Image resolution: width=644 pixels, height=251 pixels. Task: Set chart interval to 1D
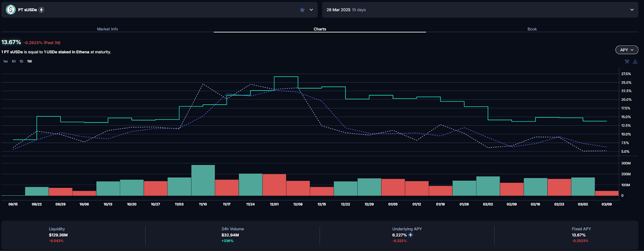(21, 62)
